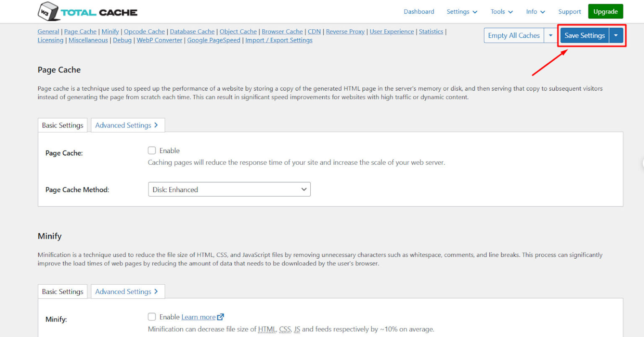Image resolution: width=644 pixels, height=337 pixels.
Task: Click the W3 Total Cache logo
Action: tap(87, 12)
